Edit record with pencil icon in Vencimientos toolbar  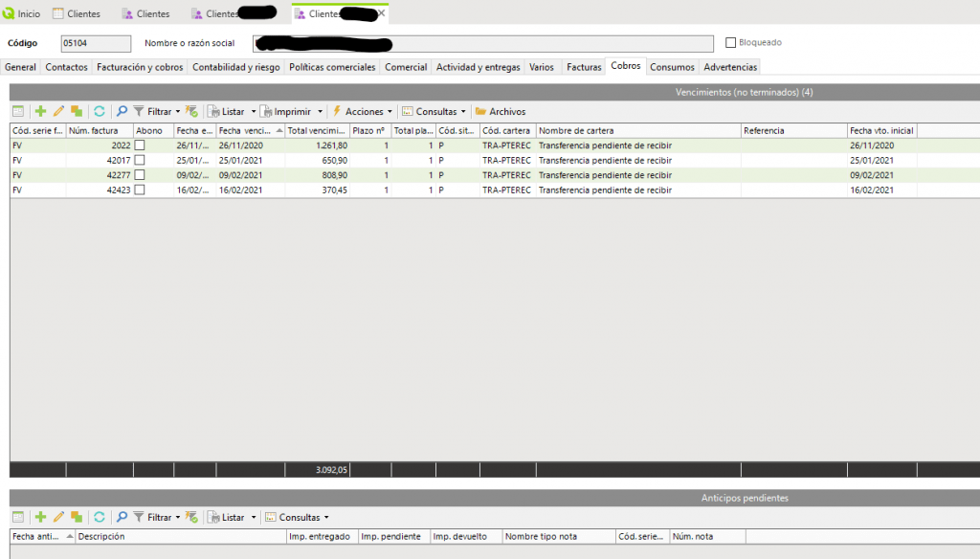pyautogui.click(x=58, y=111)
